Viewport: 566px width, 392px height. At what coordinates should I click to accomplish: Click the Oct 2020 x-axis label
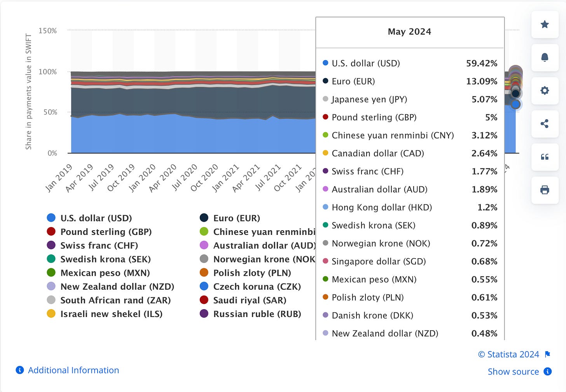point(204,178)
